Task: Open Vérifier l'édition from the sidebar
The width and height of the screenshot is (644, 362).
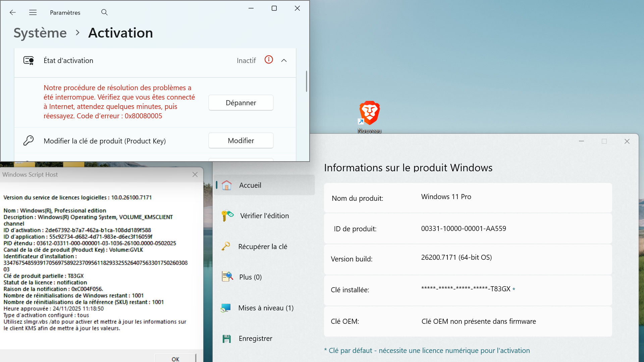Action: [x=264, y=216]
